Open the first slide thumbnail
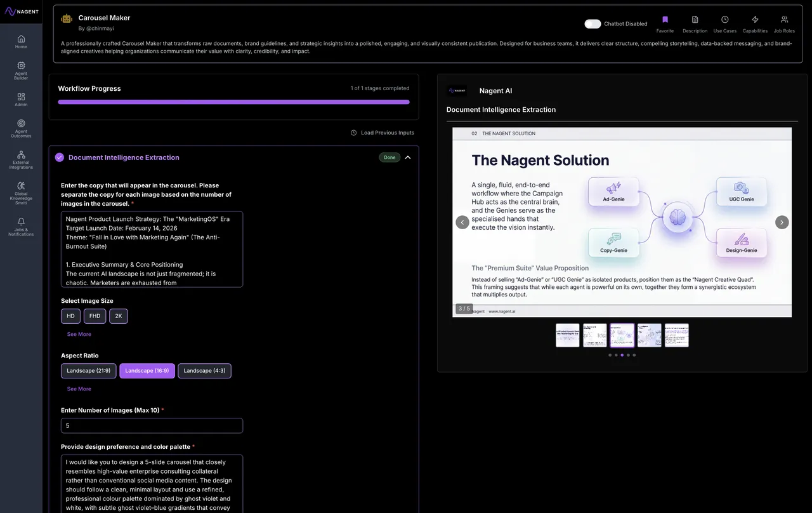Viewport: 812px width, 513px height. (568, 335)
